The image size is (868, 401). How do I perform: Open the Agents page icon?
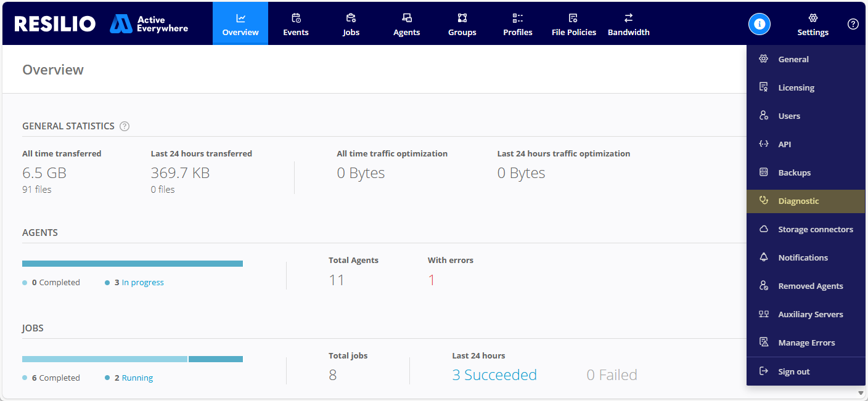click(406, 18)
